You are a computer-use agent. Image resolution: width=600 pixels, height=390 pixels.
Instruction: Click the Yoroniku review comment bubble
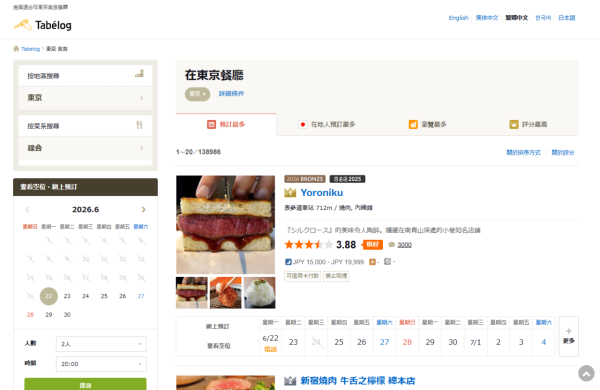click(x=391, y=245)
